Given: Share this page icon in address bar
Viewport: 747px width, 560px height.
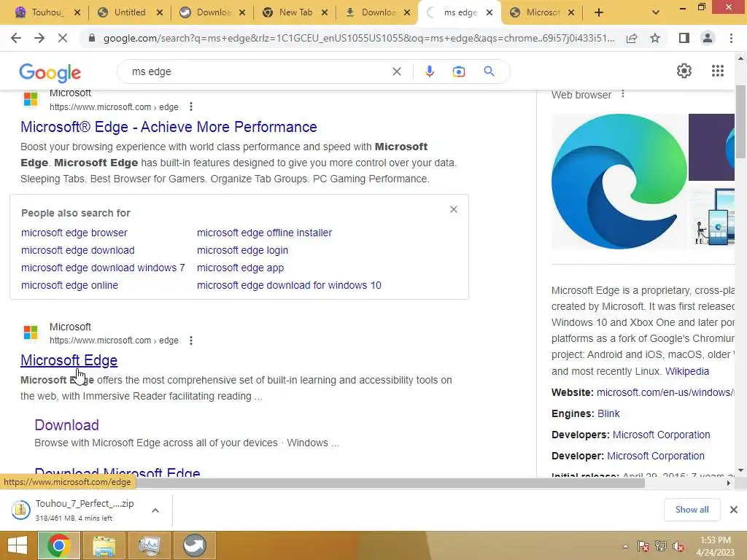Looking at the screenshot, I should [x=632, y=38].
